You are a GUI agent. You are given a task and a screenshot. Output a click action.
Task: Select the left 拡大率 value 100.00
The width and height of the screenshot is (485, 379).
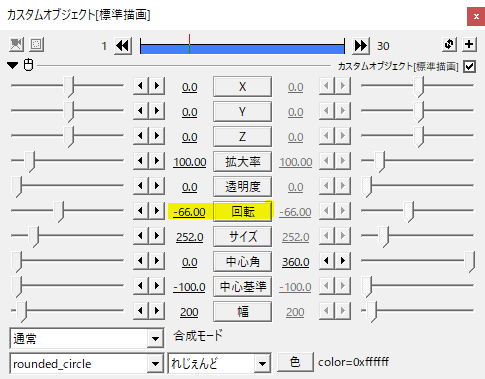coord(189,162)
